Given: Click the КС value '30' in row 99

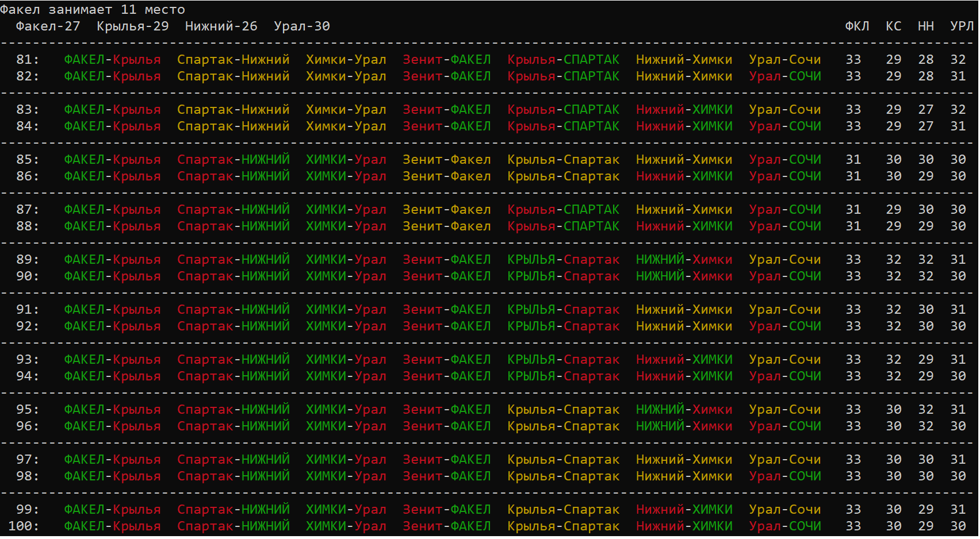Looking at the screenshot, I should (893, 510).
